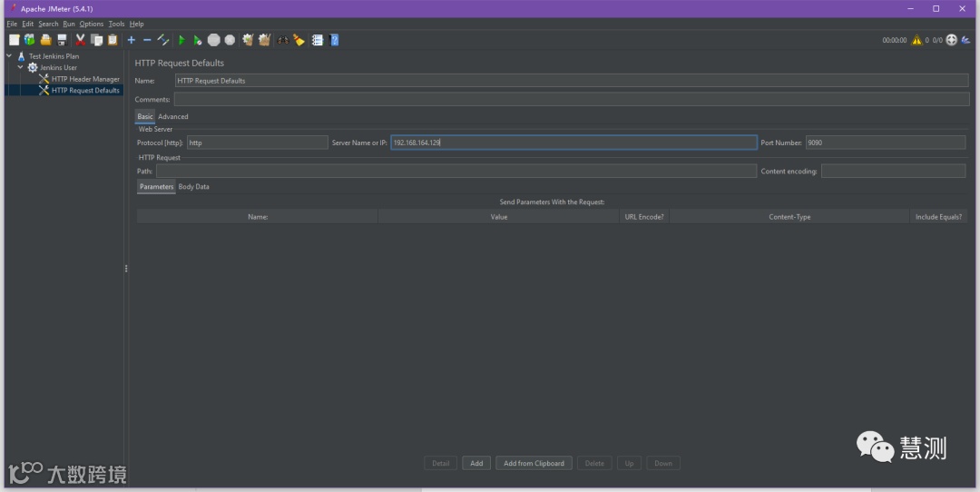The image size is (980, 492).
Task: Click the Reset Search broom icon
Action: click(299, 40)
